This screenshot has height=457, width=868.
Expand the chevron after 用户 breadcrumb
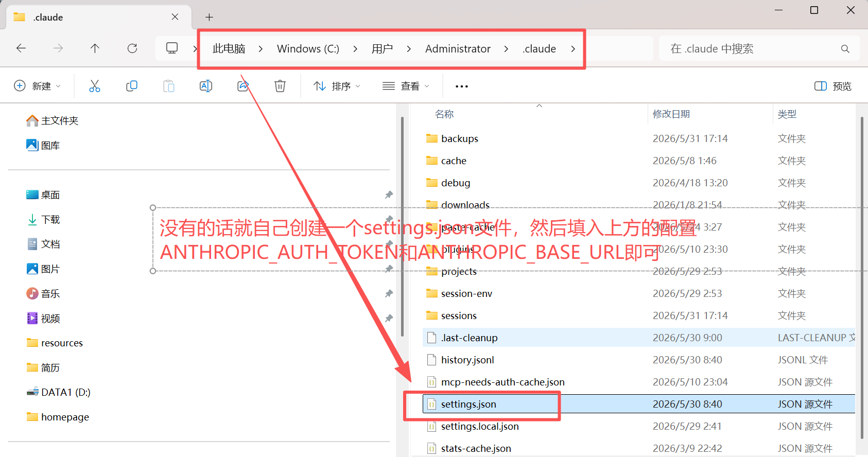[x=409, y=49]
